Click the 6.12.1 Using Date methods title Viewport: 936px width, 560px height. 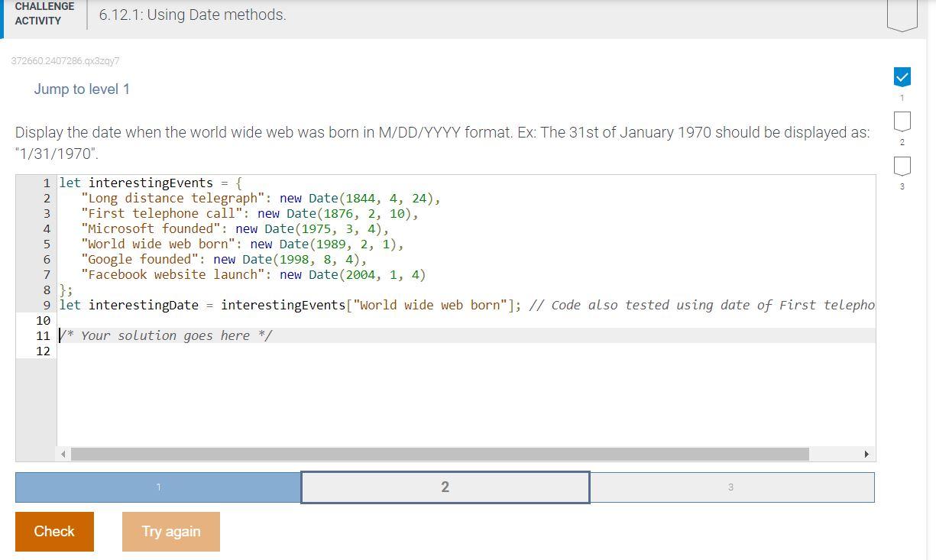pyautogui.click(x=193, y=15)
